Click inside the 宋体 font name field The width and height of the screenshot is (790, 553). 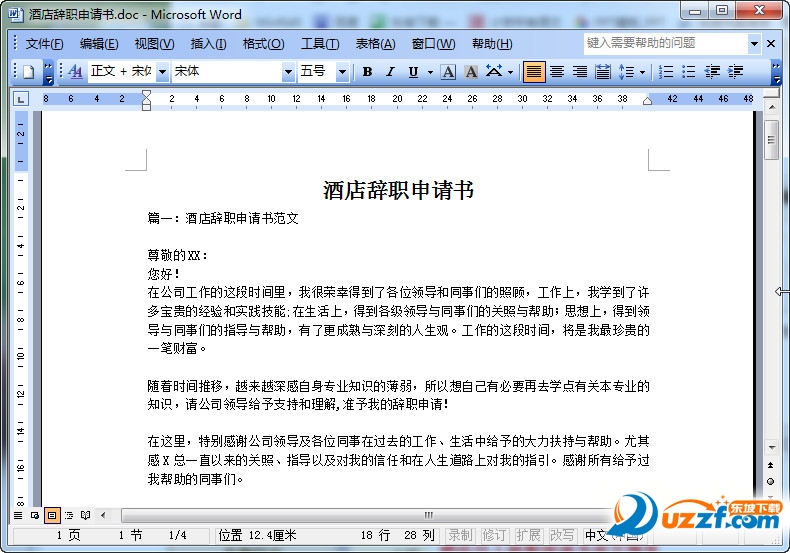pos(227,72)
